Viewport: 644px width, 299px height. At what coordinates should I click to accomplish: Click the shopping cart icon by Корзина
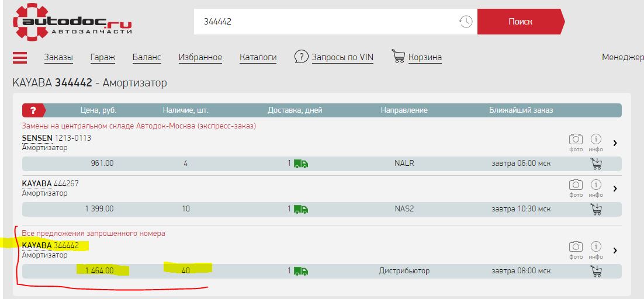tap(398, 56)
